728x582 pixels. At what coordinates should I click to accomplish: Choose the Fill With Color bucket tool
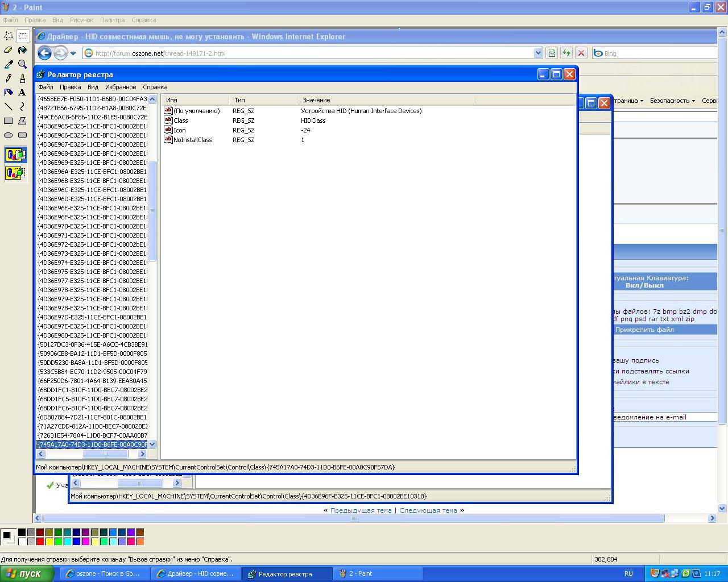(x=23, y=50)
